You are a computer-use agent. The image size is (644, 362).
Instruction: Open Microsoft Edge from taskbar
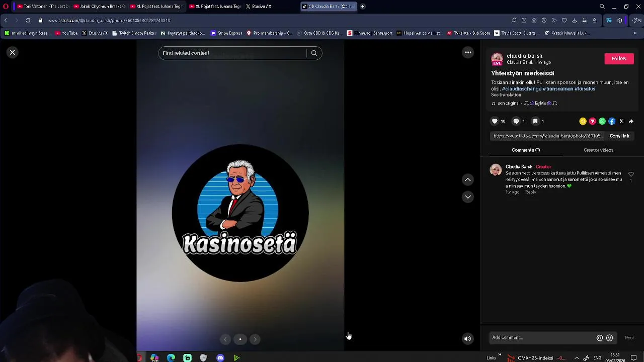[x=171, y=358]
